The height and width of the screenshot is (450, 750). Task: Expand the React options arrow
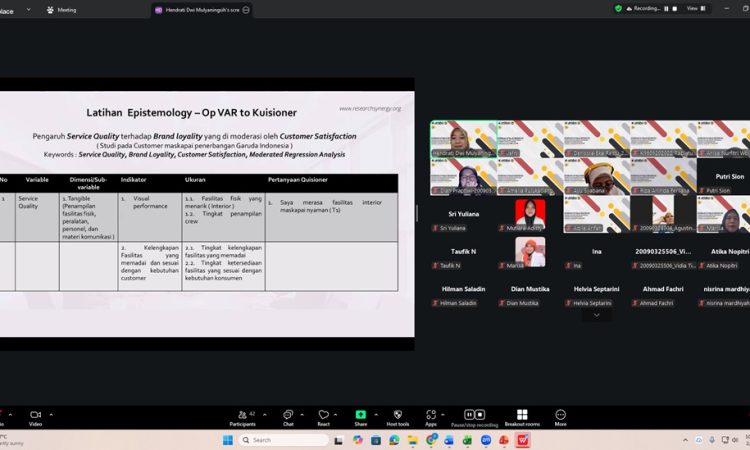pos(335,415)
